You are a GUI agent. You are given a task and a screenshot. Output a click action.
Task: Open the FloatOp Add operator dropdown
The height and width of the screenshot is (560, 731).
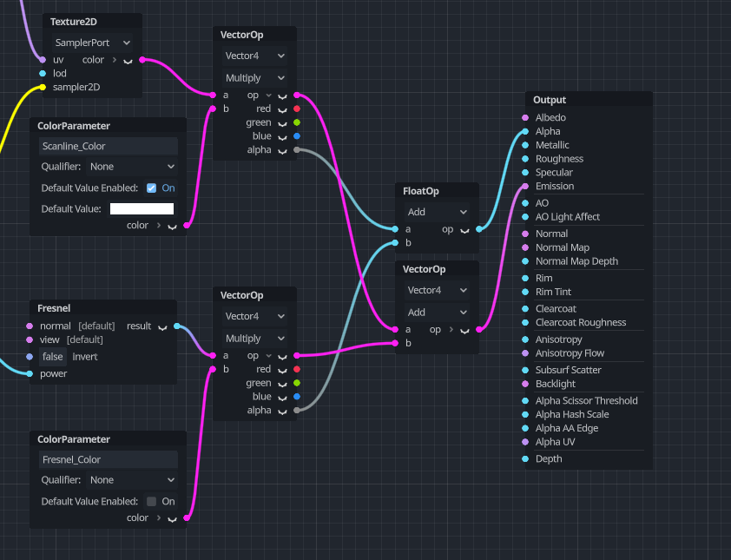[438, 212]
